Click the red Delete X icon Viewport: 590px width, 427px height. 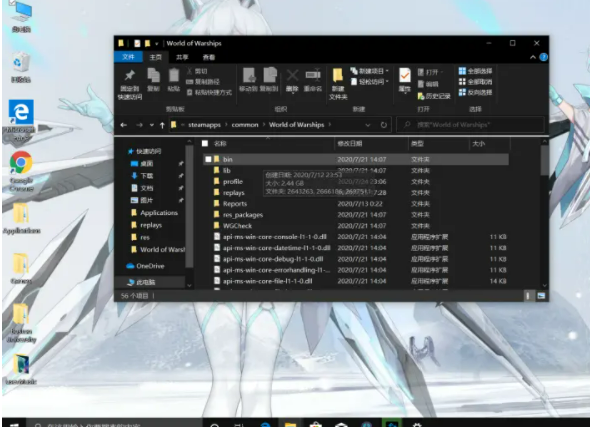(292, 75)
